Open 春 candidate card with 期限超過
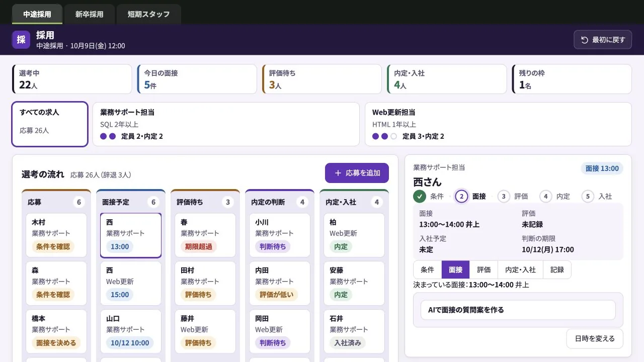 (x=205, y=235)
